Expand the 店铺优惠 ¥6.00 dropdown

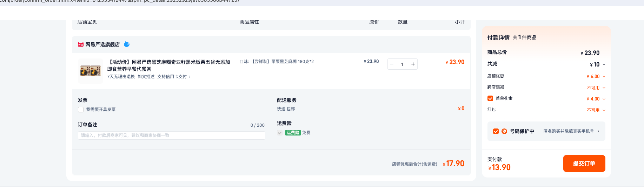pos(604,76)
